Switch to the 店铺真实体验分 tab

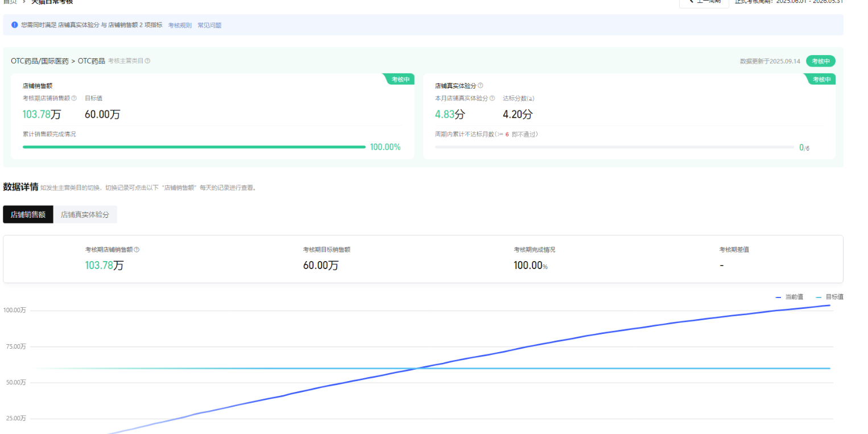point(85,214)
